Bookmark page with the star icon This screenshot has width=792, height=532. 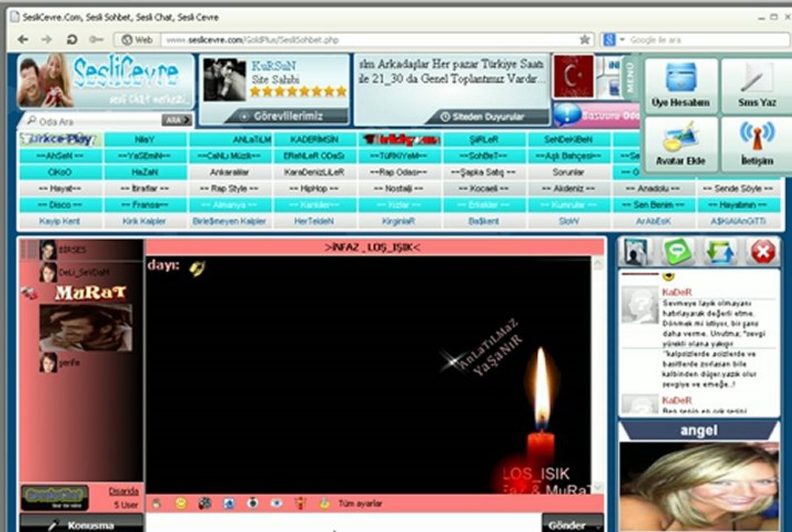click(x=584, y=39)
